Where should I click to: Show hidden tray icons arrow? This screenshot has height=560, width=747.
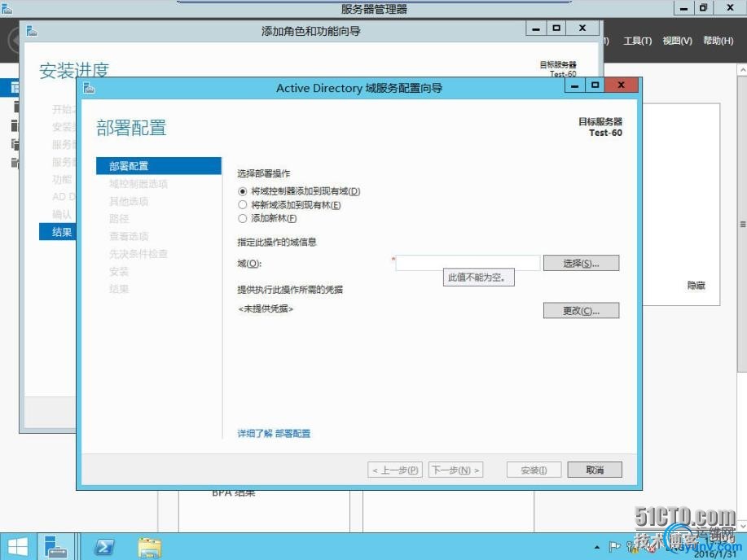tap(597, 548)
